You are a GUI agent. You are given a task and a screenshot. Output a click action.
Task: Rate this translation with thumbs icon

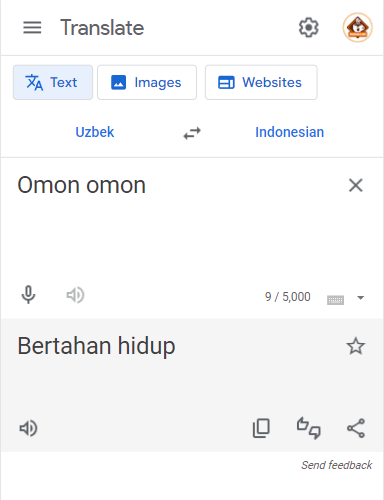point(309,428)
